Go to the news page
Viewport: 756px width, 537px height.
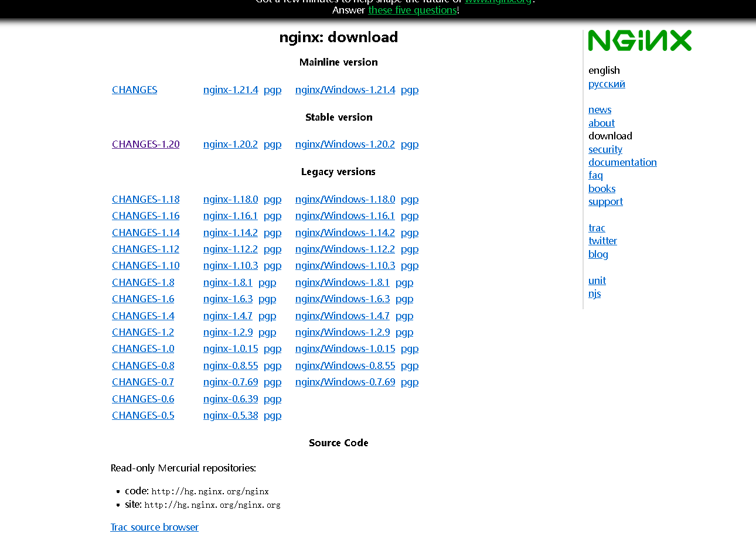point(600,110)
